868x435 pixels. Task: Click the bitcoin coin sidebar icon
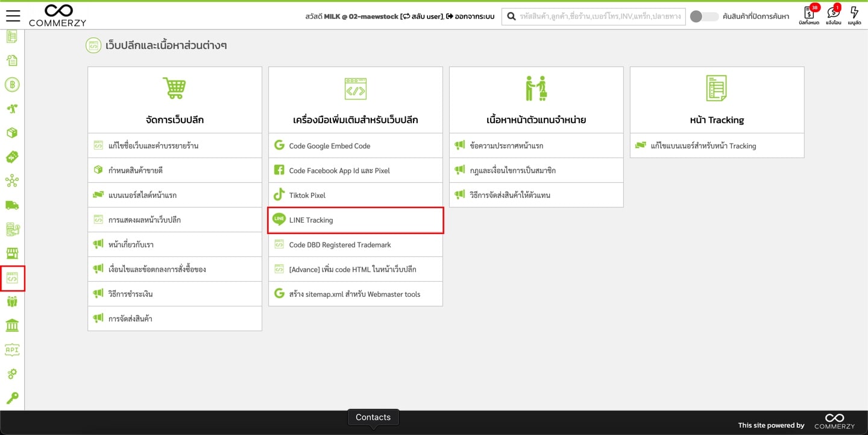12,84
